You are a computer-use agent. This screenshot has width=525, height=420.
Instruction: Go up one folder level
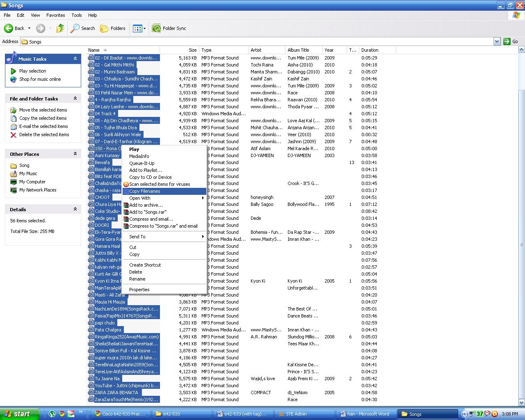click(x=60, y=28)
